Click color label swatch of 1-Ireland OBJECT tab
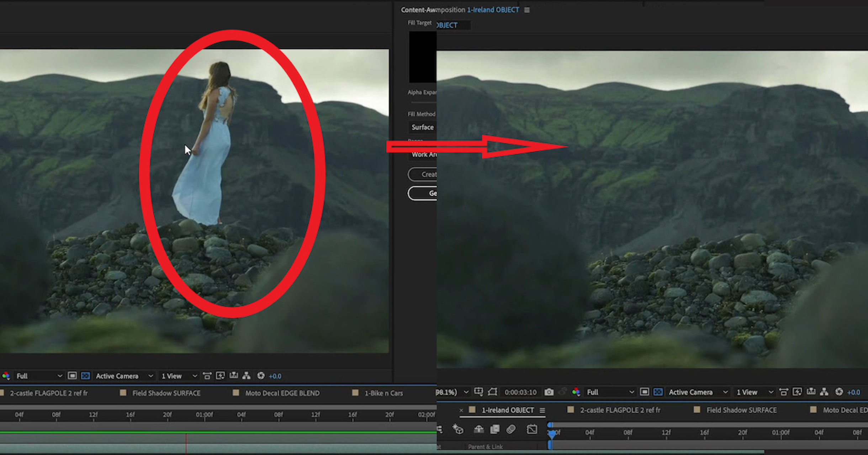Screen dimensions: 868x455 click(472, 410)
